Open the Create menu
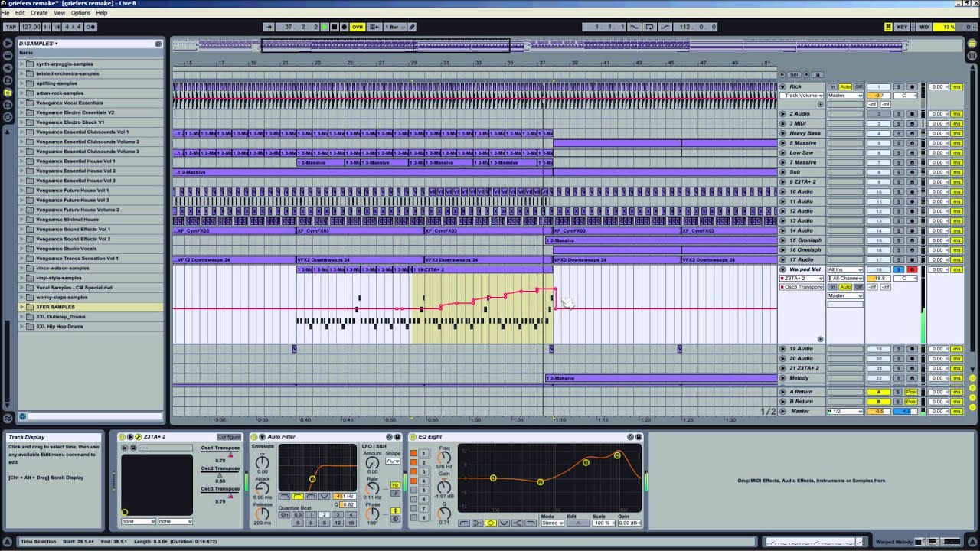Screen dimensions: 980x551 (39, 13)
